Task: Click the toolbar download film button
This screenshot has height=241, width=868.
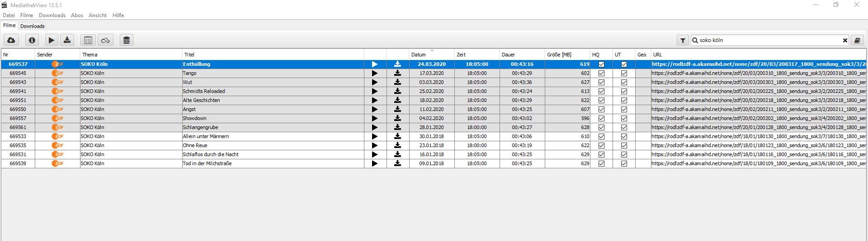Action: (x=67, y=40)
